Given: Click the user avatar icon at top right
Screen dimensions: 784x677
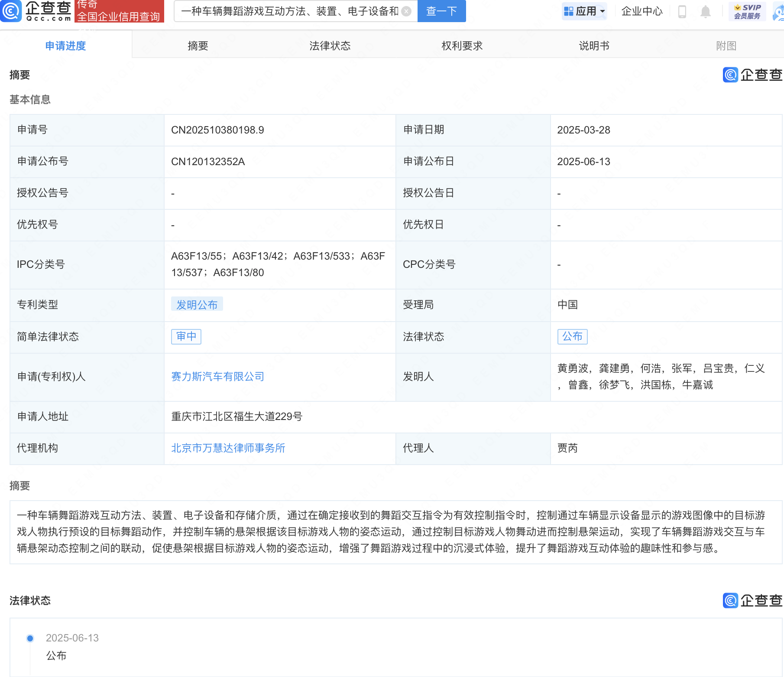Looking at the screenshot, I should pos(779,12).
